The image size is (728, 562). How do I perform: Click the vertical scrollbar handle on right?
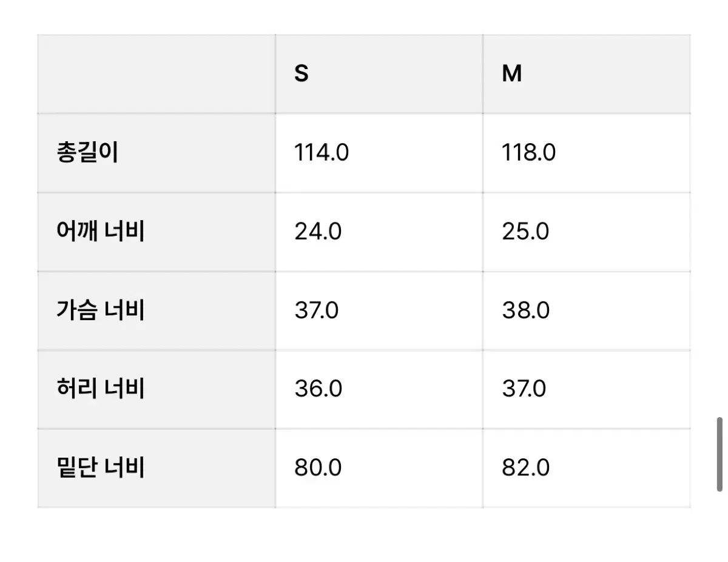point(720,453)
